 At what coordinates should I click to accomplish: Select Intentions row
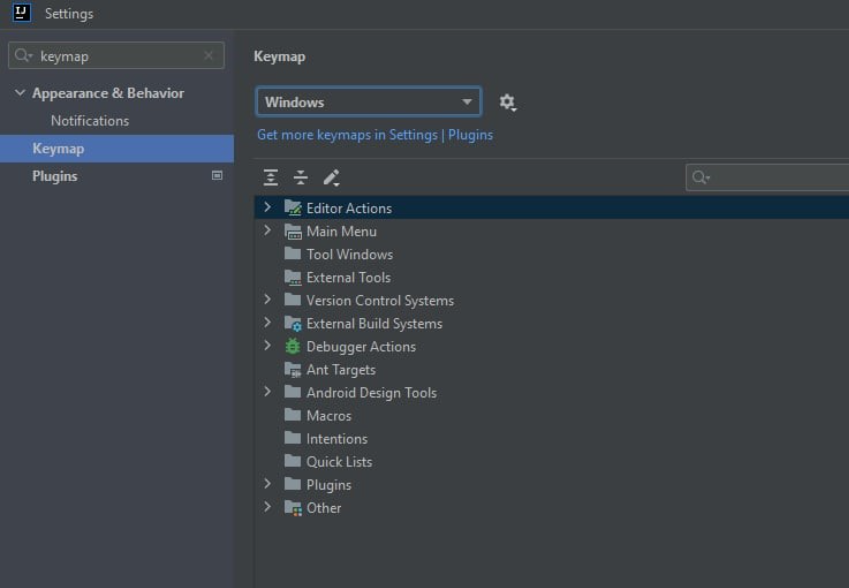click(x=552, y=439)
